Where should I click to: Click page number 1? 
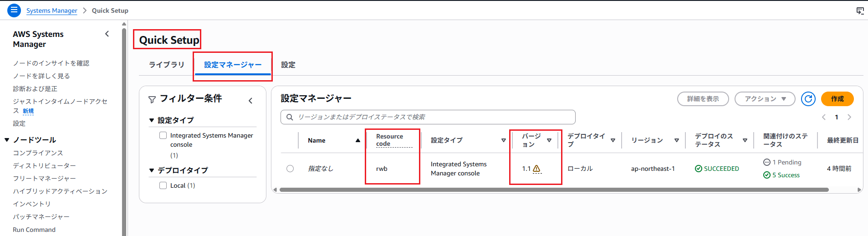[837, 117]
